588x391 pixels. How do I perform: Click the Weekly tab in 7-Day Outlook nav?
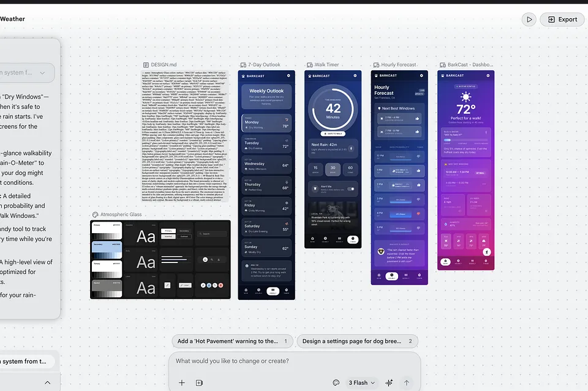pos(273,291)
